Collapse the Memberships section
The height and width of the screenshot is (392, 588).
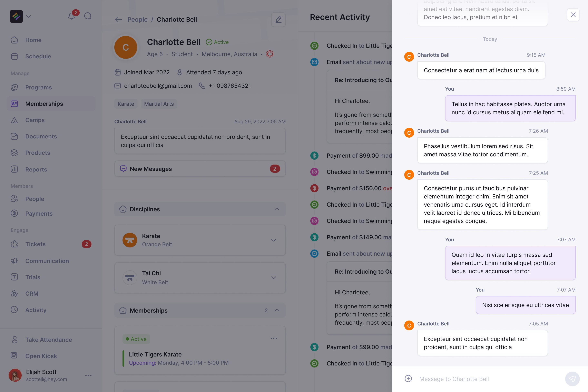(x=276, y=310)
